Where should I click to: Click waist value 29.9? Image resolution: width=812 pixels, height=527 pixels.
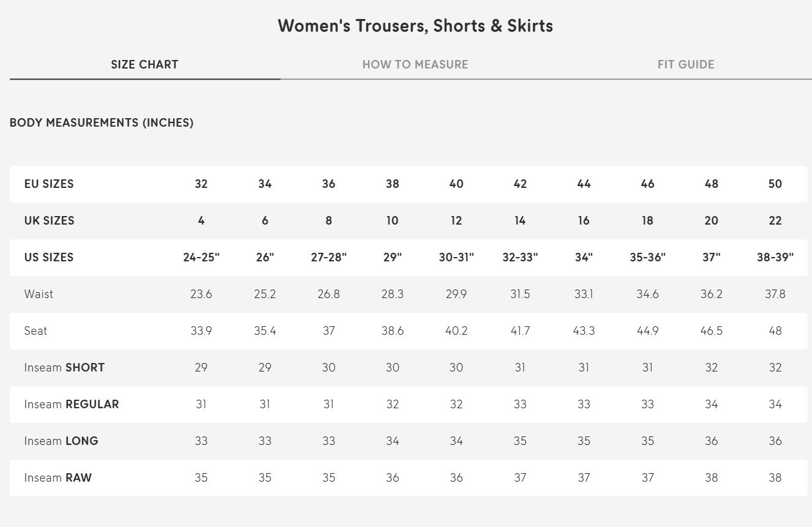[456, 294]
